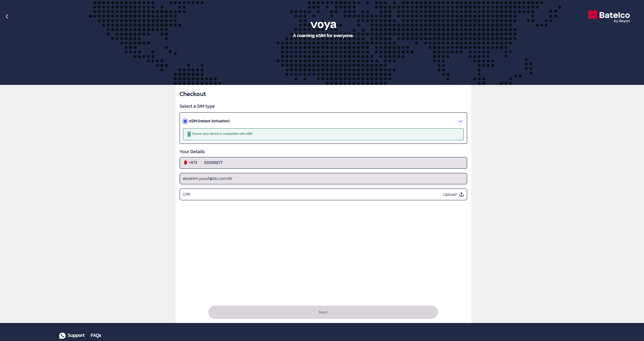Select the eSIM (Instant Activation) radio button

[x=185, y=121]
